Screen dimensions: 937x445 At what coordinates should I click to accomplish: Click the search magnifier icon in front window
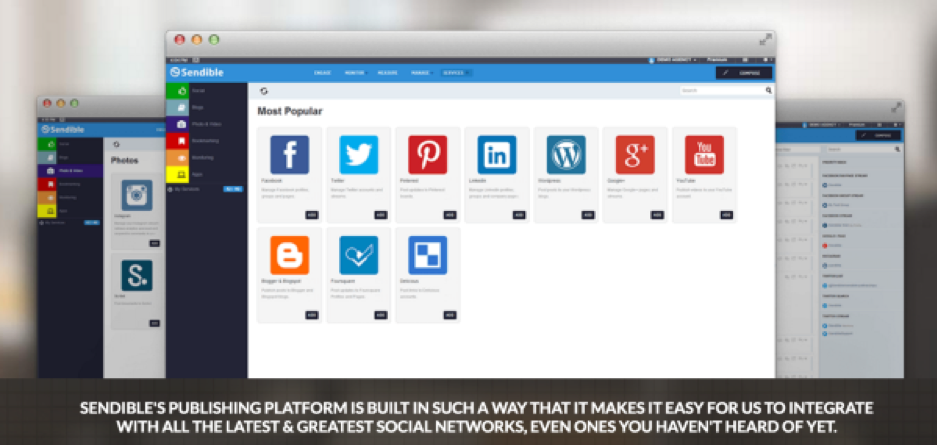pyautogui.click(x=768, y=91)
